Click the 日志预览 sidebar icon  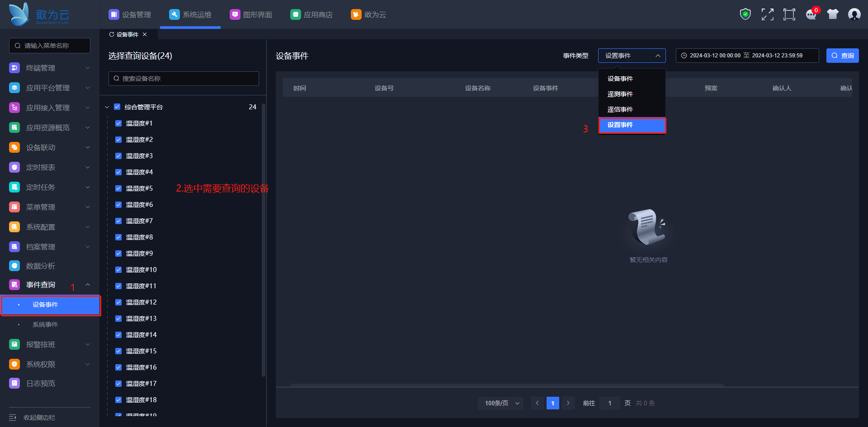click(x=14, y=383)
